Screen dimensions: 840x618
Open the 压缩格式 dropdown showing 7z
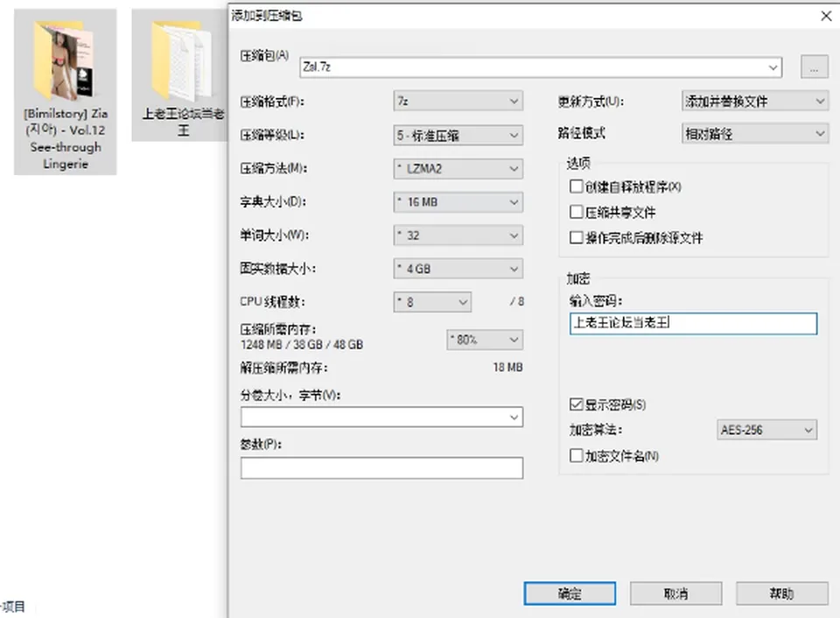[458, 102]
